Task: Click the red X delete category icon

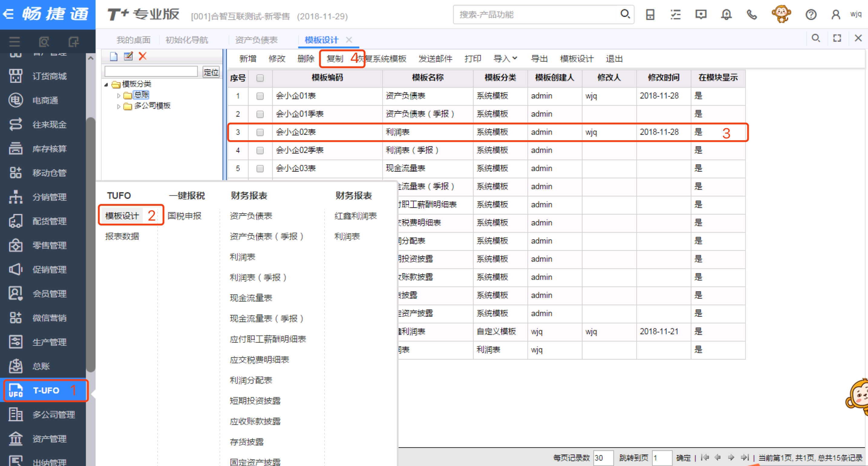Action: (x=142, y=56)
